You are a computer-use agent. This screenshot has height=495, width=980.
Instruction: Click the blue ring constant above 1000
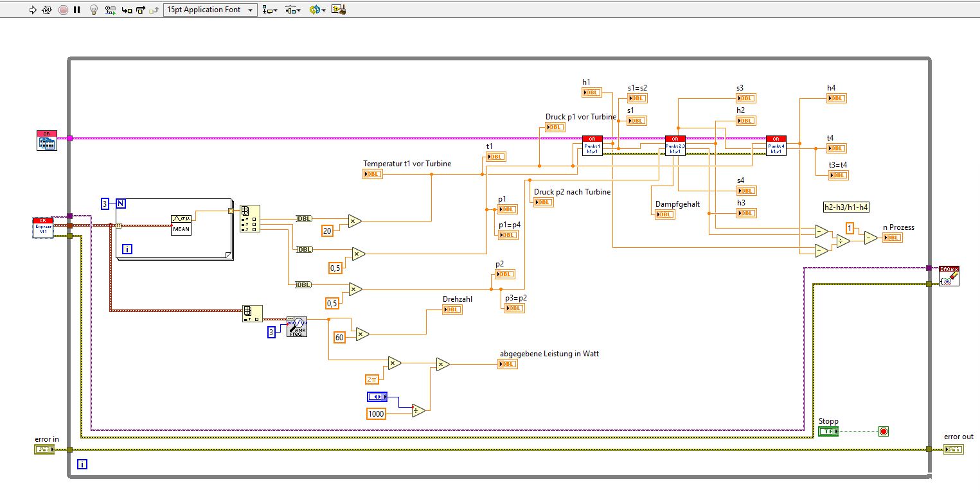pos(375,396)
